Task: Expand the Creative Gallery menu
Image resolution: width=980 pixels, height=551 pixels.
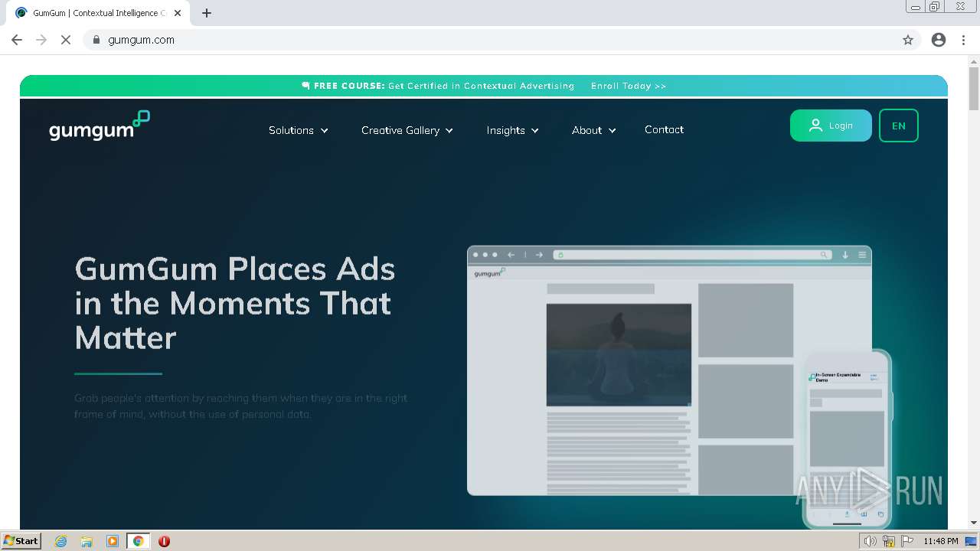Action: (x=407, y=130)
